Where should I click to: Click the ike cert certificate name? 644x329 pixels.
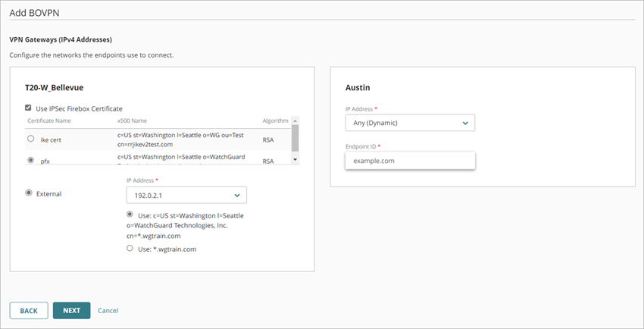click(51, 139)
